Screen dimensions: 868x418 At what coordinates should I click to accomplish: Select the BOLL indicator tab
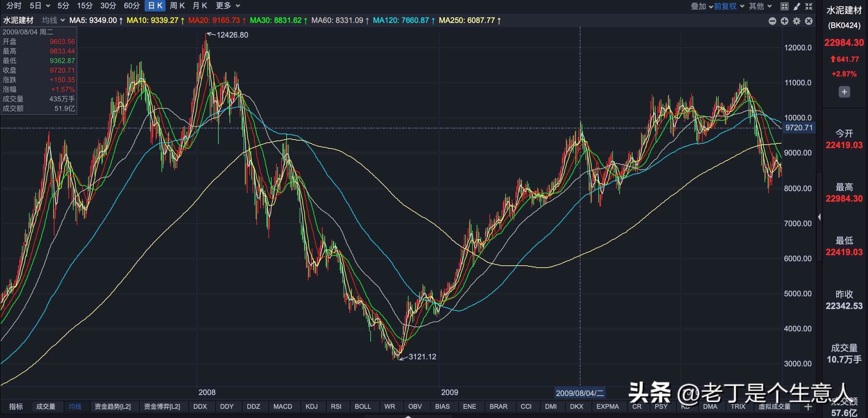(x=363, y=407)
